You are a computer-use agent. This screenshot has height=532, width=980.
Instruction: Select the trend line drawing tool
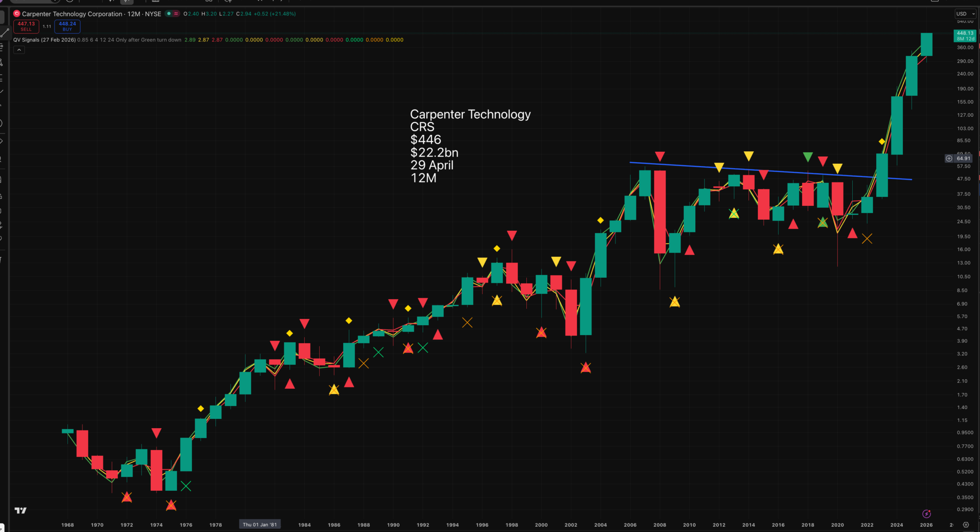point(4,33)
